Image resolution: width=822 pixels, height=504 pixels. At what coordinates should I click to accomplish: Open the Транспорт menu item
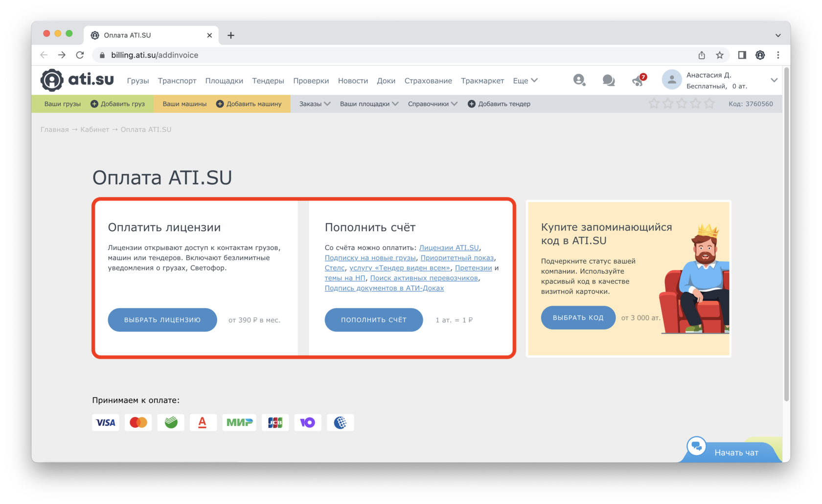177,81
